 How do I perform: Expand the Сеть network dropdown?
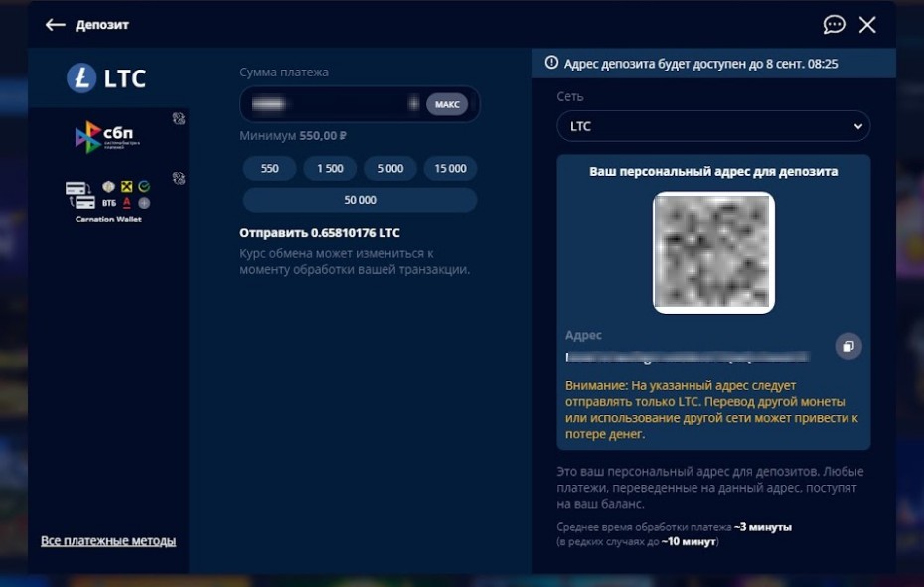[x=713, y=126]
